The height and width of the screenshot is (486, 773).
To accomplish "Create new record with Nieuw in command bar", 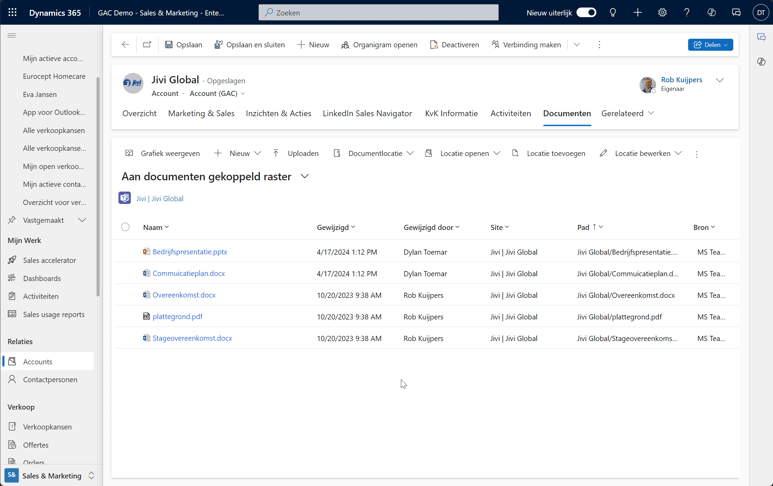I will pyautogui.click(x=313, y=44).
